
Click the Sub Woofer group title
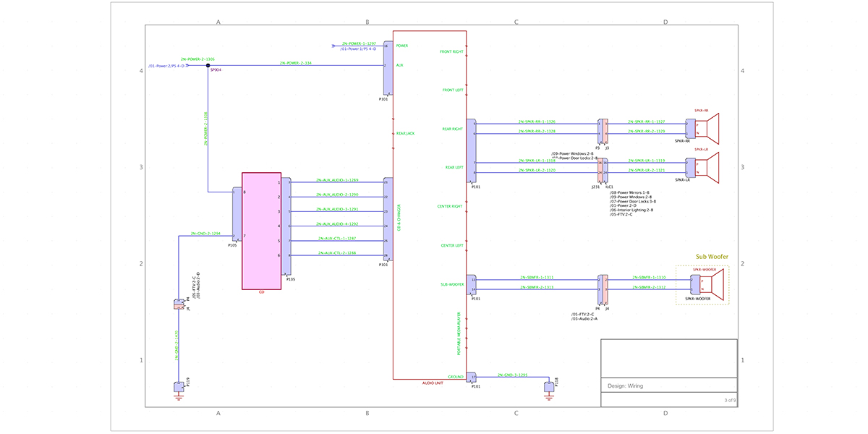(712, 257)
